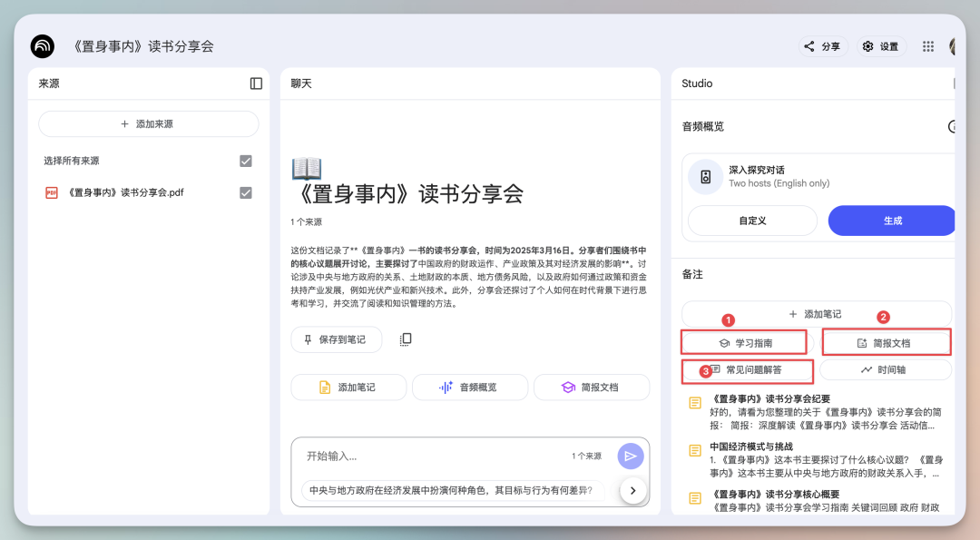
Task: Click the copy summary icon
Action: (406, 339)
